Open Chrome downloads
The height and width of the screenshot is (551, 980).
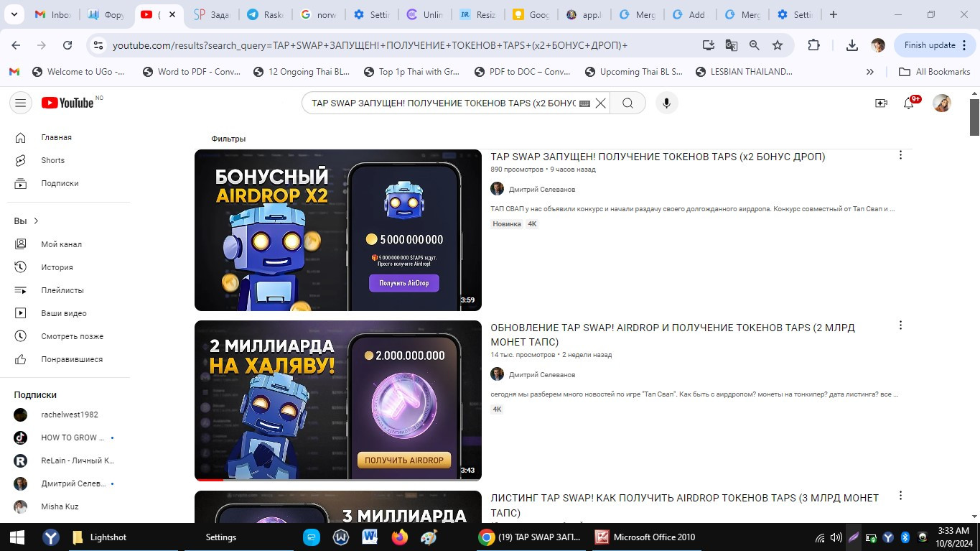pyautogui.click(x=852, y=45)
